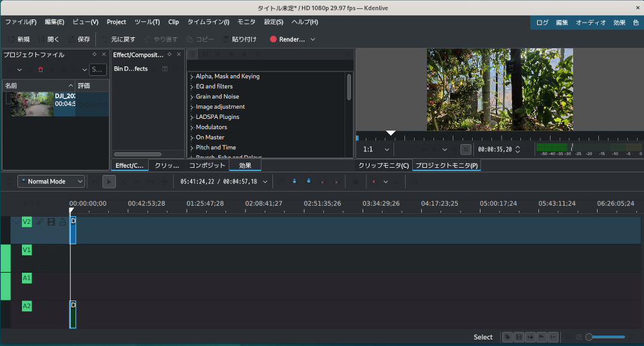This screenshot has height=346, width=644.
Task: Click the extract timeline zone icon
Action: tap(323, 181)
